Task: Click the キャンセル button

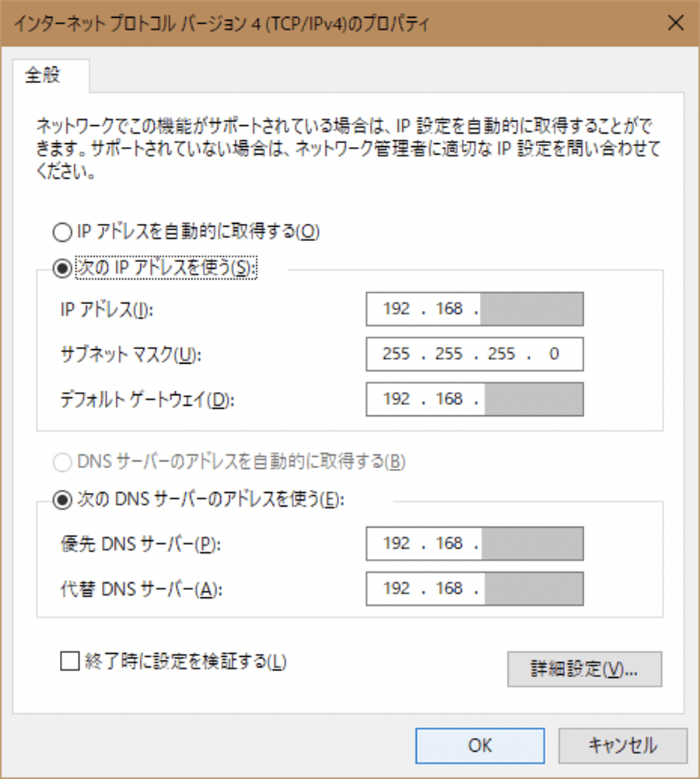Action: coord(622,746)
